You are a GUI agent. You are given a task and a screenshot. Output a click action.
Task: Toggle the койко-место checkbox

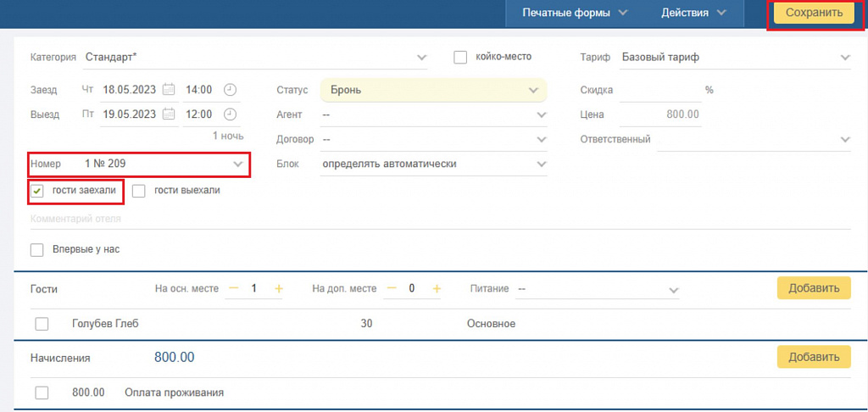coord(460,57)
